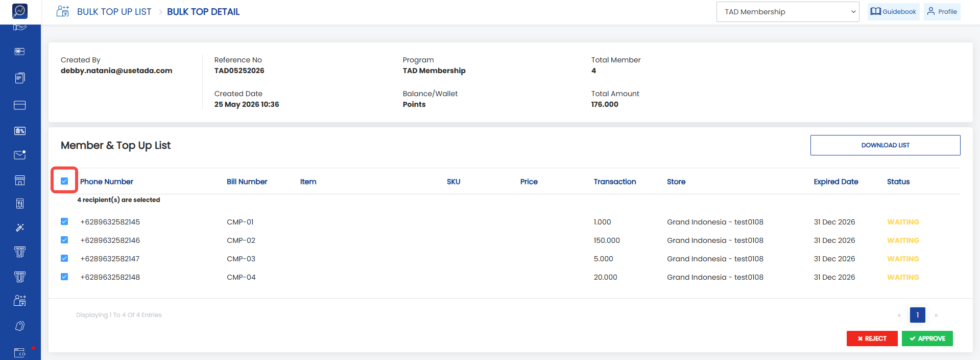Click the Item column header
980x360 pixels.
[308, 182]
